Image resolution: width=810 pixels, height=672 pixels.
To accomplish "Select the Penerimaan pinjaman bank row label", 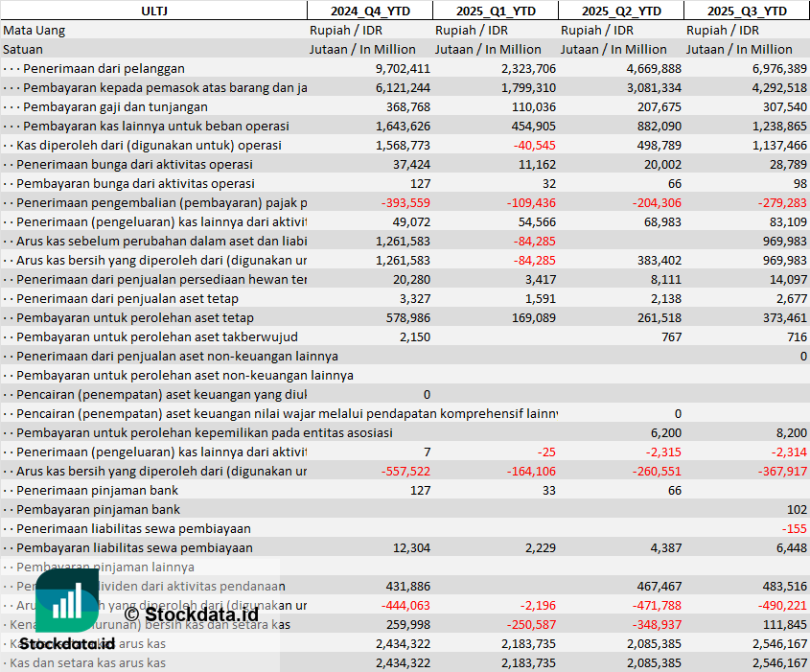I will click(x=97, y=490).
